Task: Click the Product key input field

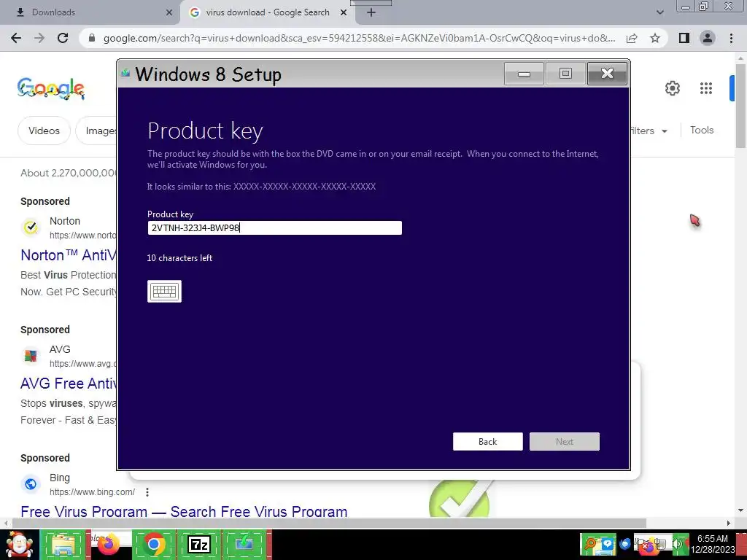Action: 274,227
